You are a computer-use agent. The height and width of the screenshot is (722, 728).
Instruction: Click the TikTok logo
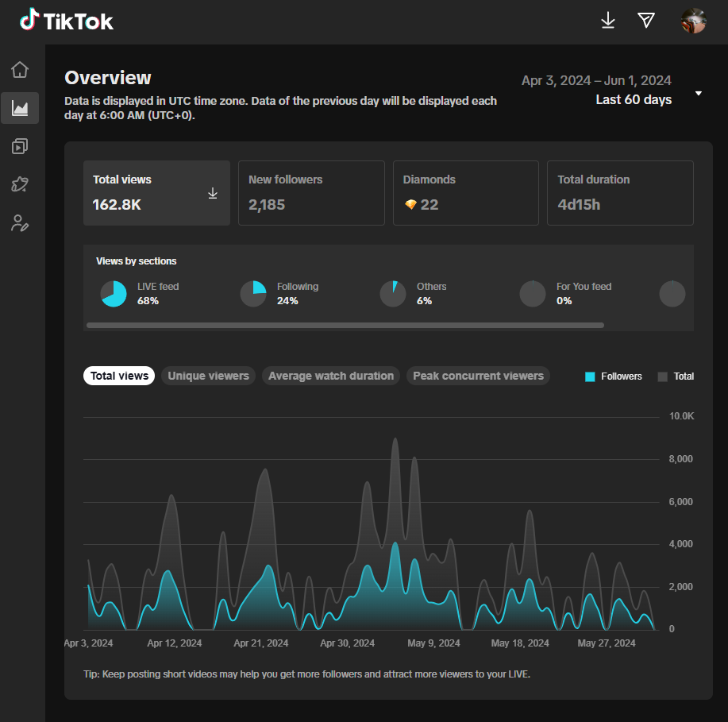67,21
